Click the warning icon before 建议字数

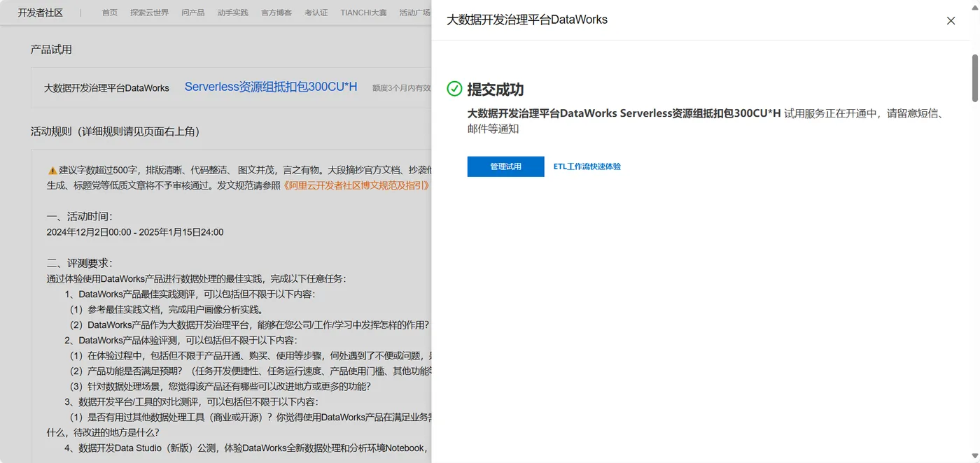click(52, 170)
